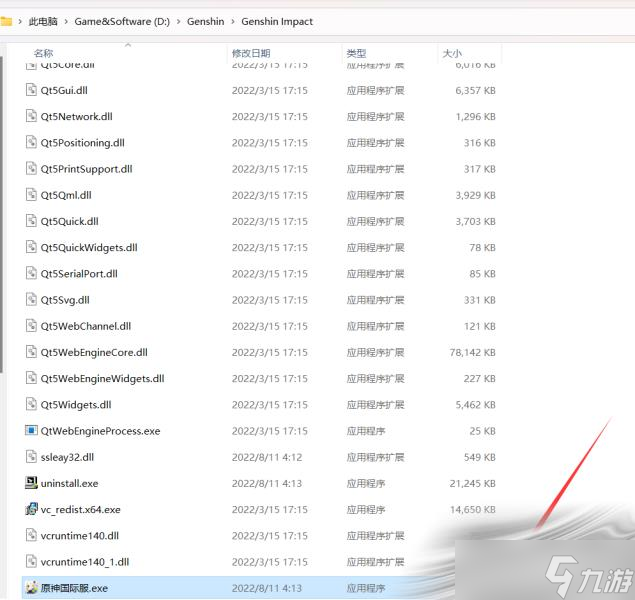Sort files by 修改日期 column header
The height and width of the screenshot is (600, 635).
click(x=251, y=53)
